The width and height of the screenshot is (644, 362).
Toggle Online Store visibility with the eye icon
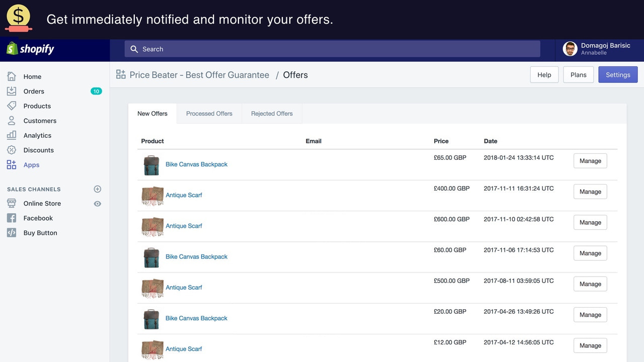98,203
